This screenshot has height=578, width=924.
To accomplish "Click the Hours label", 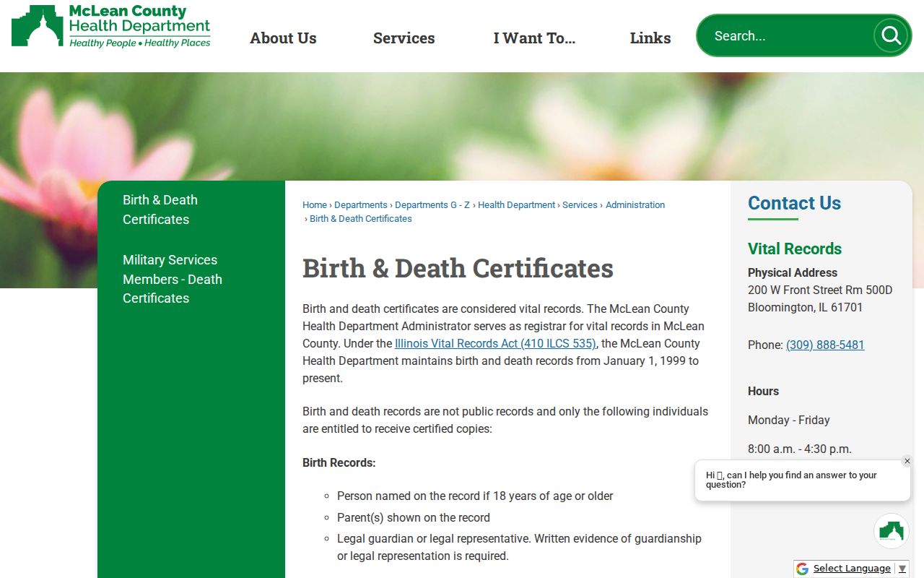I will (763, 391).
